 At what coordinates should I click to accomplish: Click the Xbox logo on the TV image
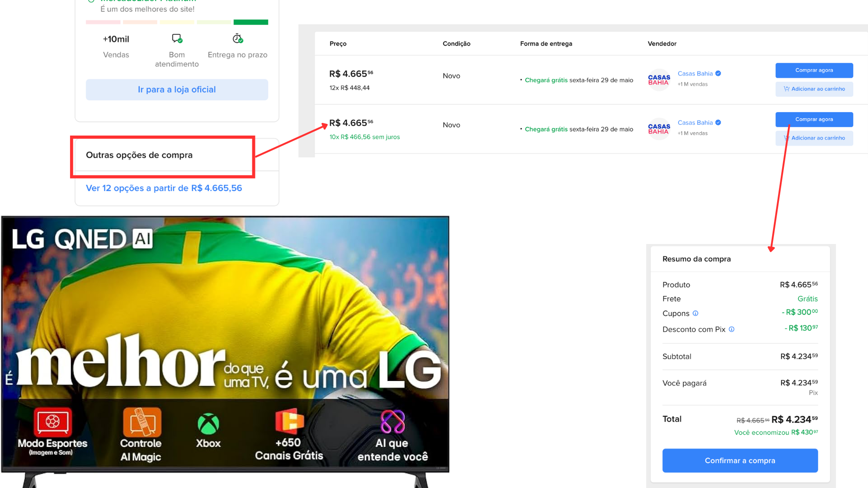pyautogui.click(x=208, y=424)
